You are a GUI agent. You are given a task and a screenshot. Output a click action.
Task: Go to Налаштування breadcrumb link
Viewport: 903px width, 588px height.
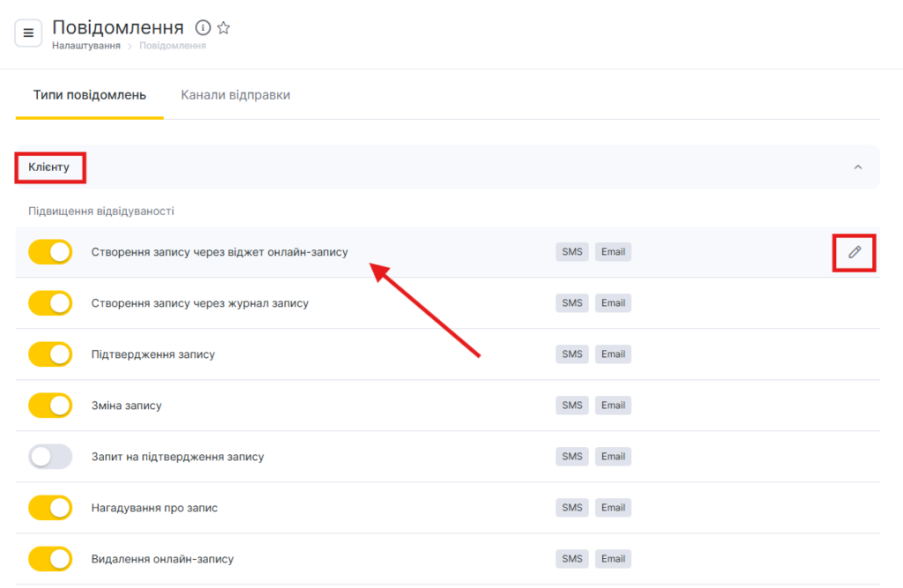[x=86, y=46]
